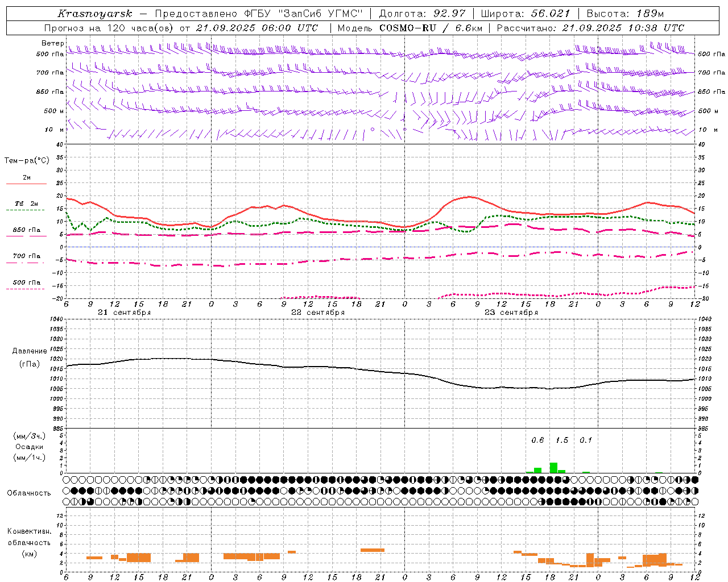Screen dimensions: 728x582
Task: Click the '1.5' precipitation total value
Action: (562, 440)
